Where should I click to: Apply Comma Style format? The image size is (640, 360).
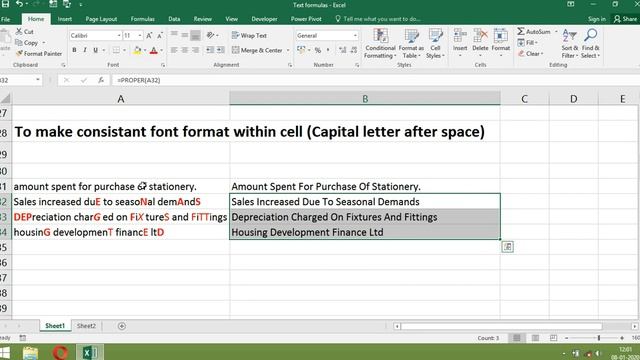328,50
